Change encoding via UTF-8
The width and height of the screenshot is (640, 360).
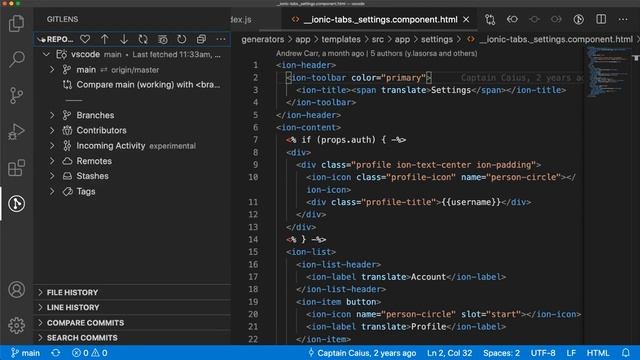point(543,353)
